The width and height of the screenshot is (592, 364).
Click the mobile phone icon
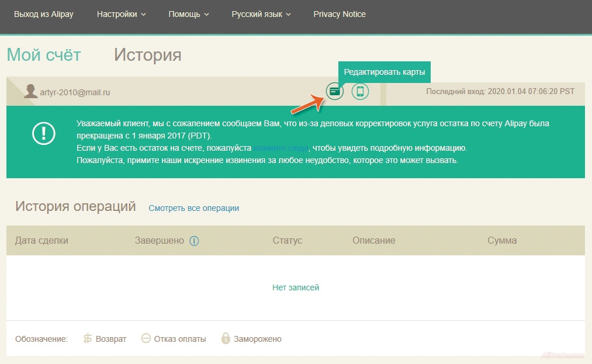click(360, 92)
